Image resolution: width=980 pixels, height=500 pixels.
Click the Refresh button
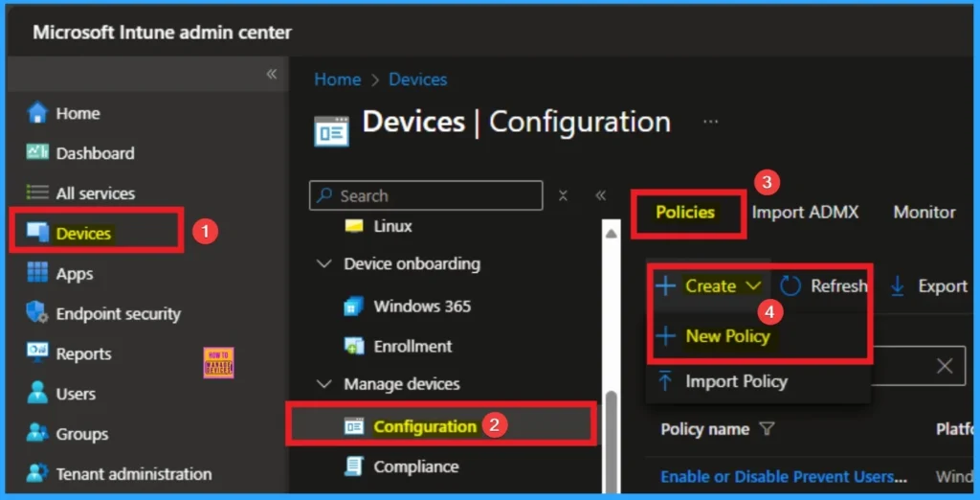pos(825,285)
